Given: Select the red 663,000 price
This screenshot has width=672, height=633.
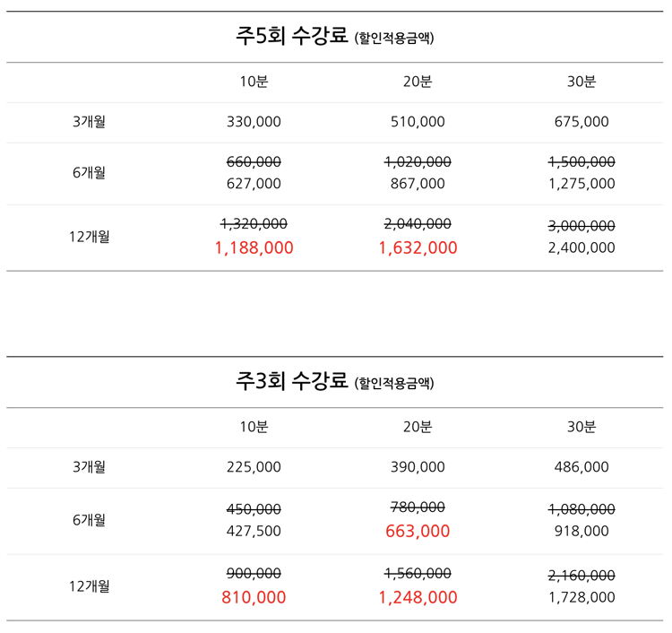Looking at the screenshot, I should (x=418, y=532).
